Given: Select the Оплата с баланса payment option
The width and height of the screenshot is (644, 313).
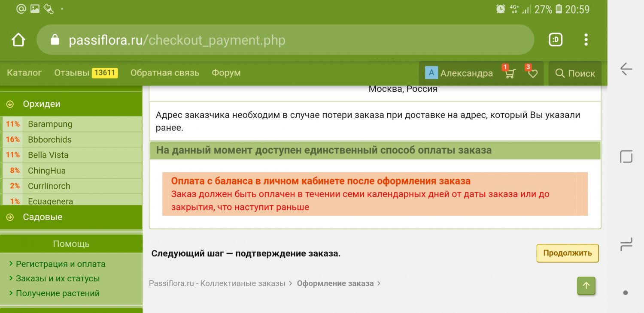Looking at the screenshot, I should (320, 181).
